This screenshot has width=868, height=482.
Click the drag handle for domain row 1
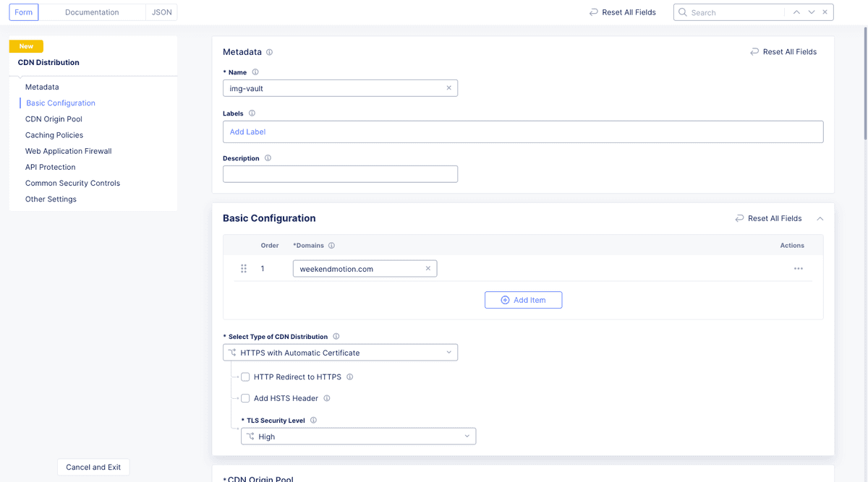(x=244, y=269)
